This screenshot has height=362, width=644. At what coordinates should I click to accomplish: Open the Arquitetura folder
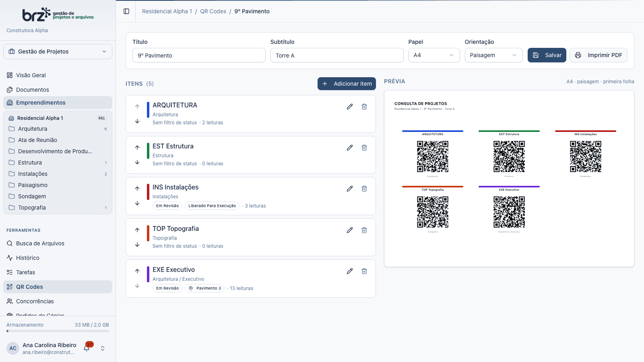[58, 129]
